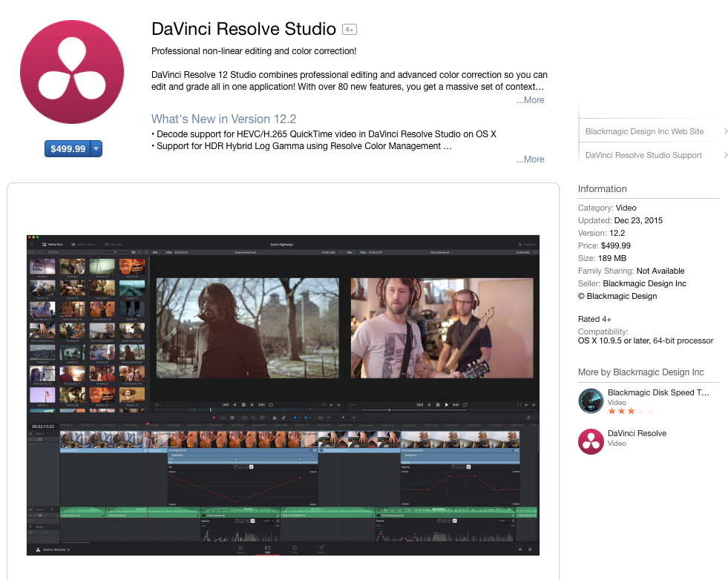Viewport: 728px width, 580px height.
Task: Select the Edit page tab at screenshot bottom
Action: [x=267, y=550]
